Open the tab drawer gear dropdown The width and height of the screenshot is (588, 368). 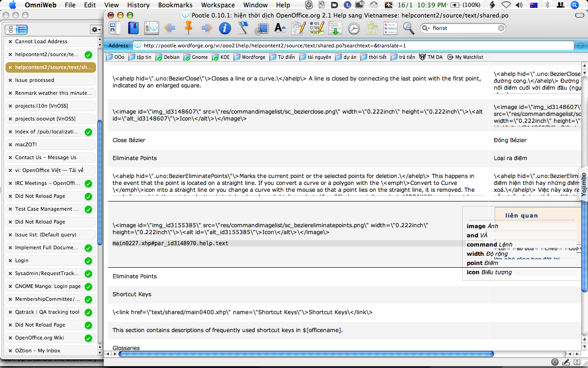click(x=96, y=29)
